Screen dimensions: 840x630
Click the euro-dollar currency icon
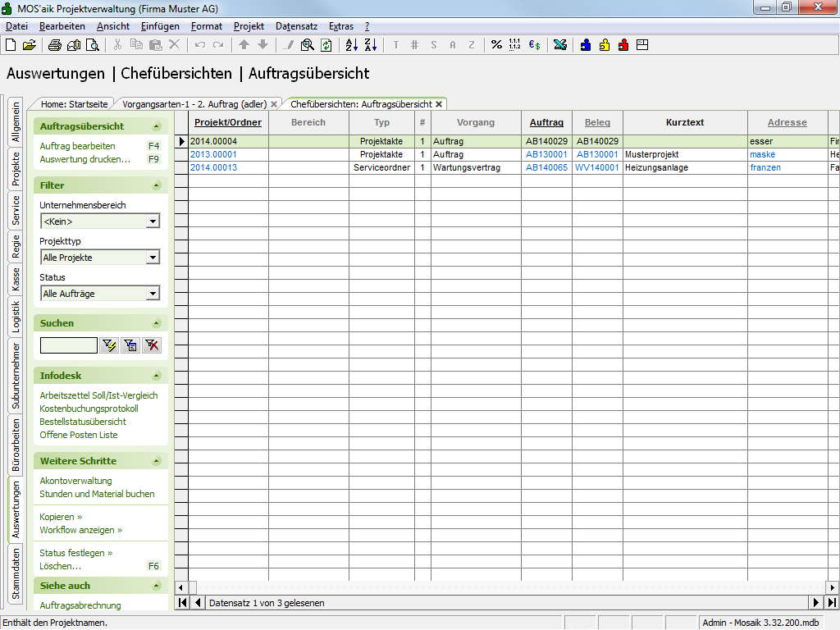point(534,45)
